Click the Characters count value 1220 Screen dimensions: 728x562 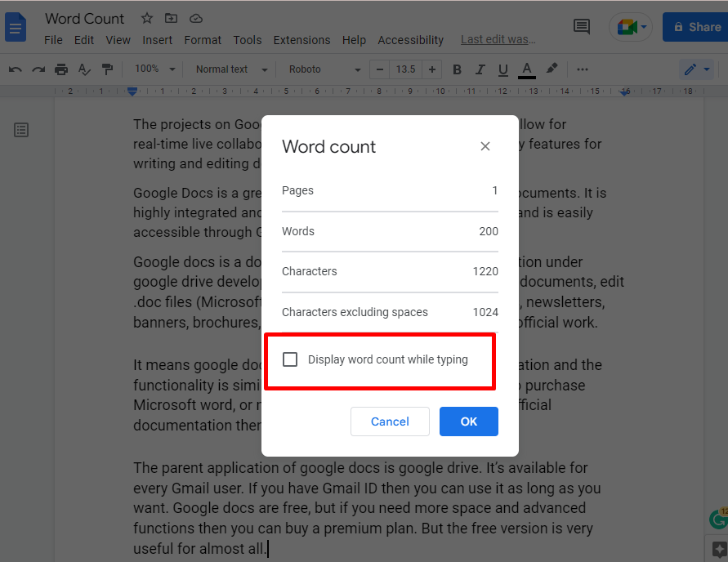pyautogui.click(x=485, y=271)
